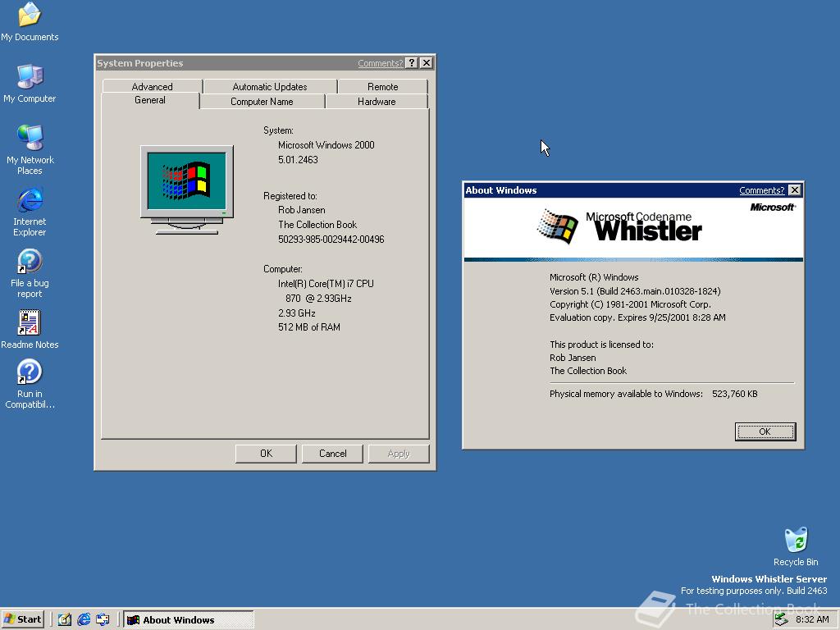Click the Version 5.1 build line
The image size is (840, 630).
tap(635, 291)
